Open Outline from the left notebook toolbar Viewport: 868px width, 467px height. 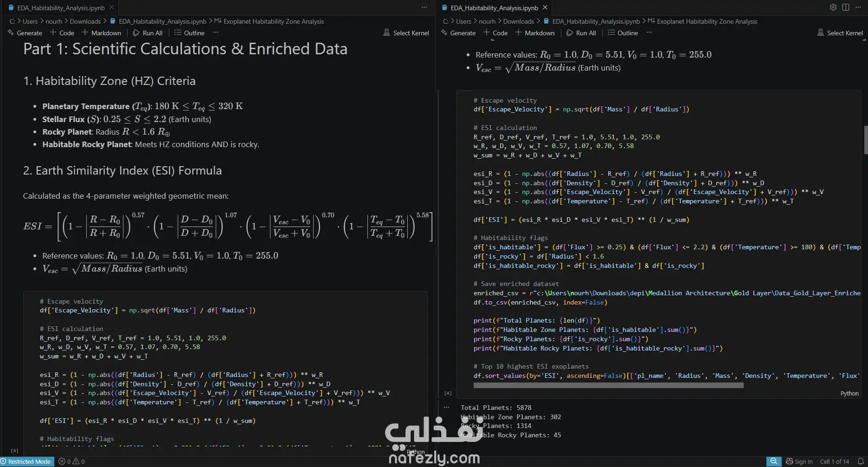point(189,33)
